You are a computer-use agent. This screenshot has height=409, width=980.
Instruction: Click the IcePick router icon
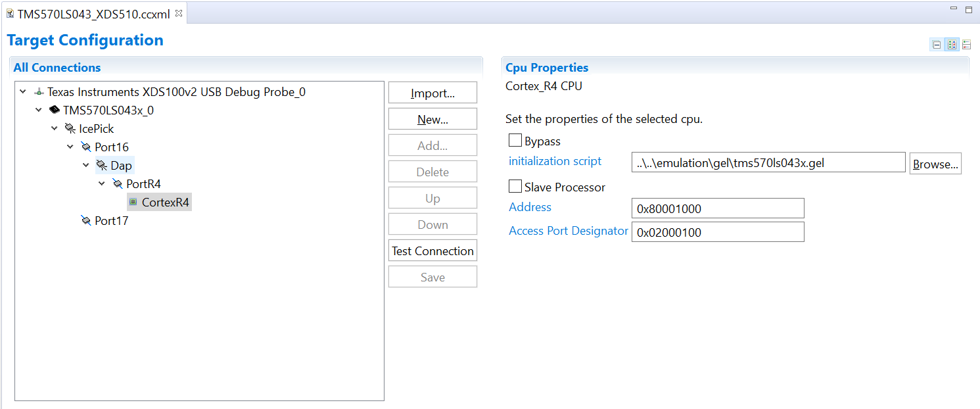tap(70, 129)
